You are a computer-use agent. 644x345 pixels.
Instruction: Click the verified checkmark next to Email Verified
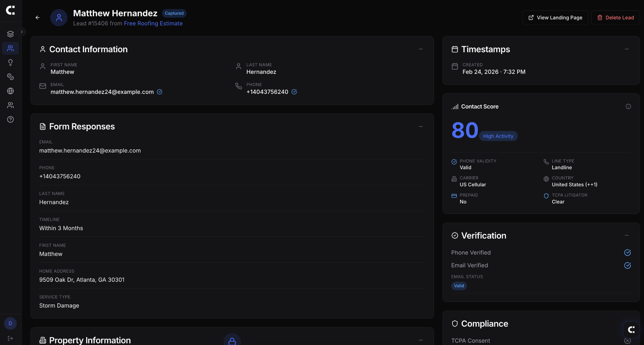pos(628,266)
